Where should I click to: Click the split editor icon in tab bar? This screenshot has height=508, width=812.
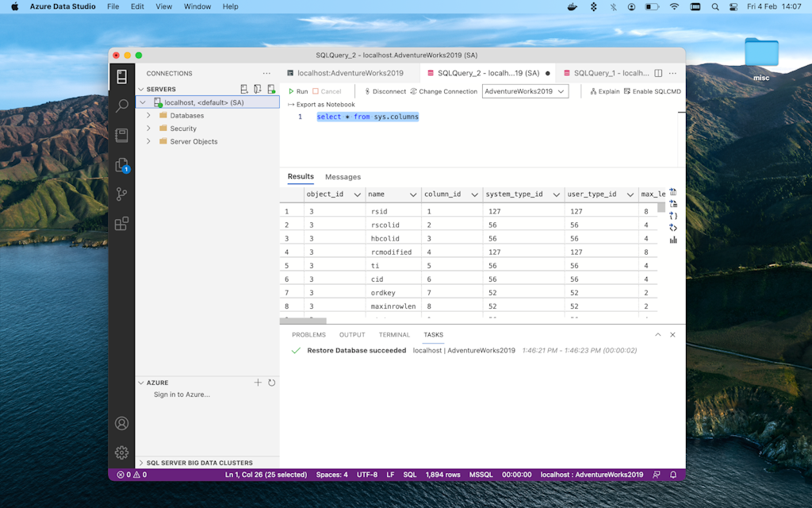click(658, 73)
